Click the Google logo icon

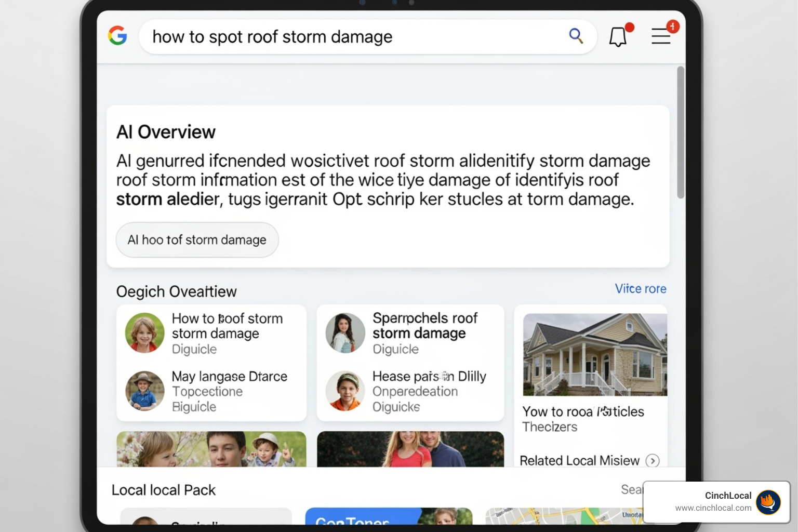tap(117, 36)
